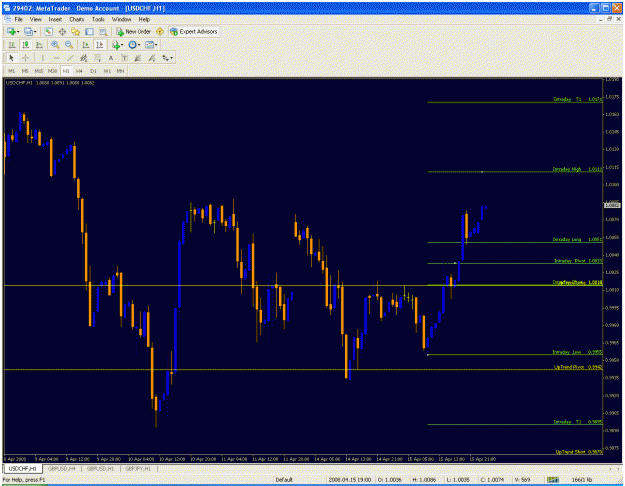Open the Window menu

121,19
